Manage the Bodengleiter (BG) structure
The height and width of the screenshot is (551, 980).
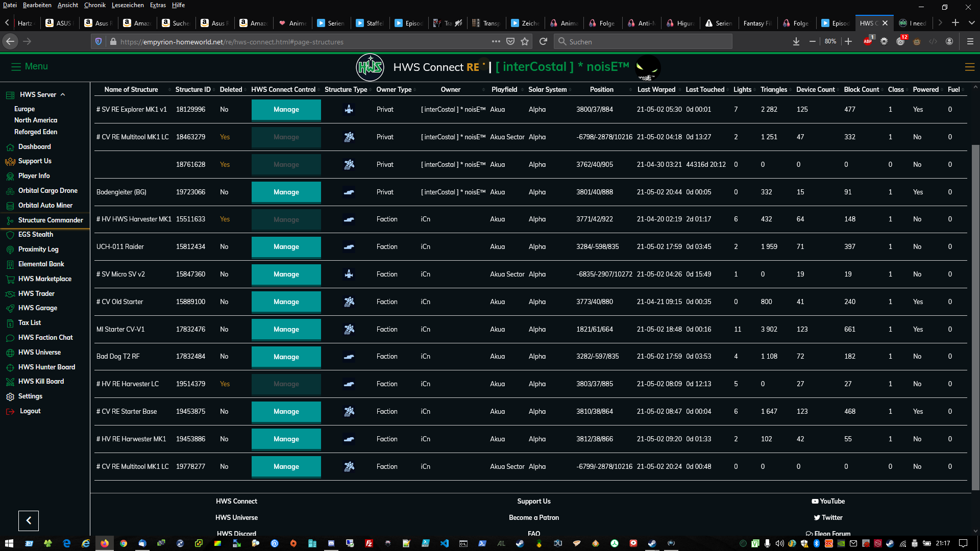tap(286, 192)
